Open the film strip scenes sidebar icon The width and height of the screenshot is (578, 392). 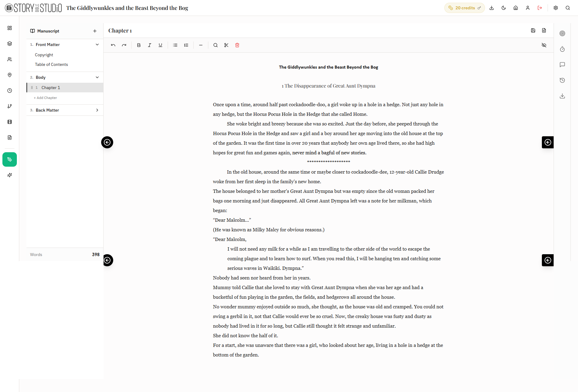(10, 122)
